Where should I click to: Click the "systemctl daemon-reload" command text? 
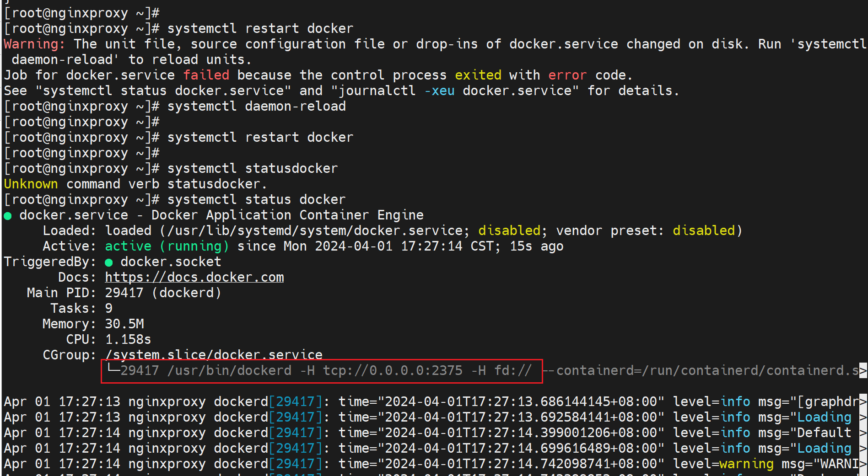(x=256, y=106)
